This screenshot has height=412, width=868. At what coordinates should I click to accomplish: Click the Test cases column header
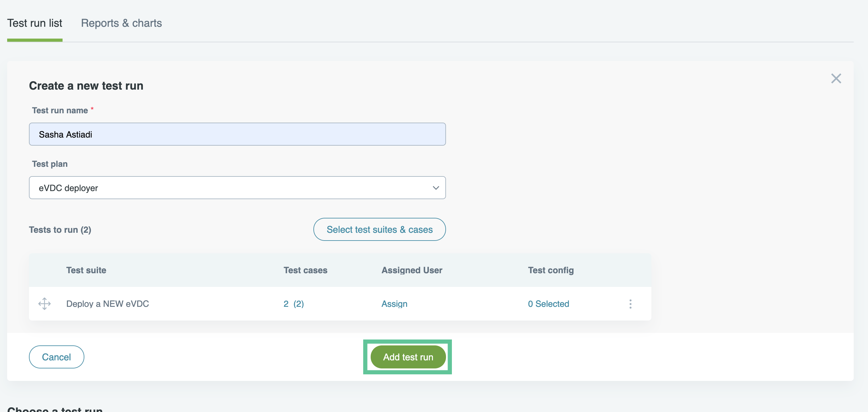point(305,270)
